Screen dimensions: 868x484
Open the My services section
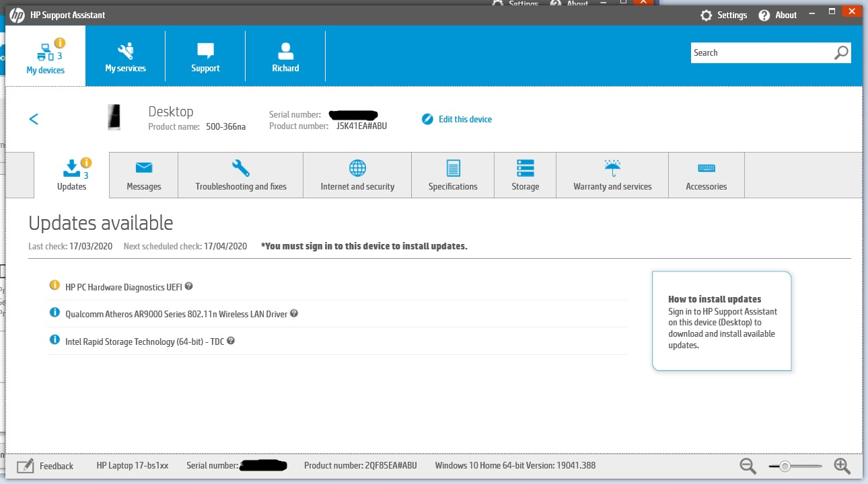[x=125, y=56]
